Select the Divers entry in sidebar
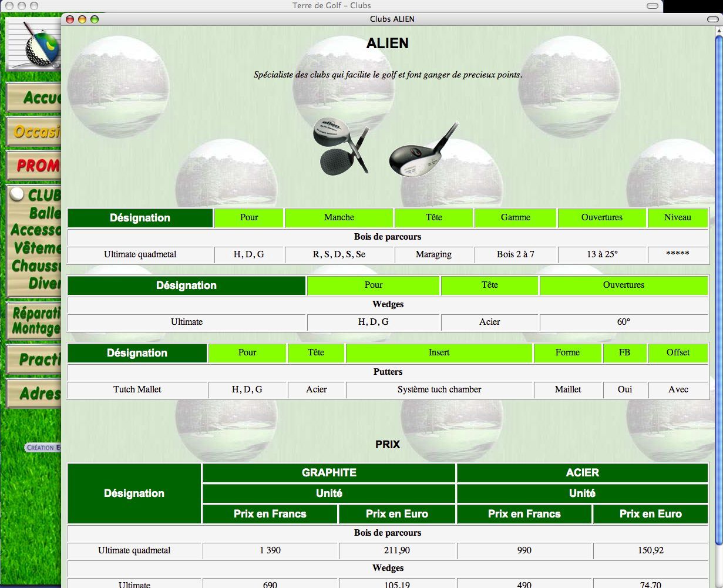723x588 pixels. click(45, 283)
